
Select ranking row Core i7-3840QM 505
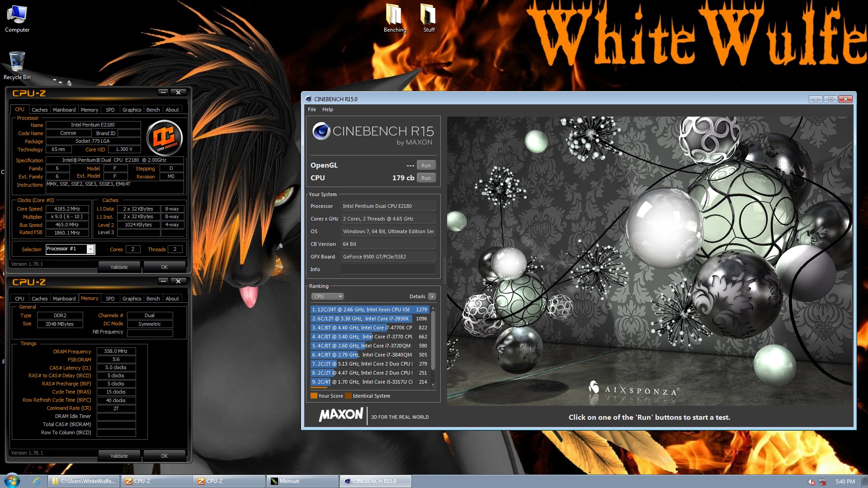(370, 355)
